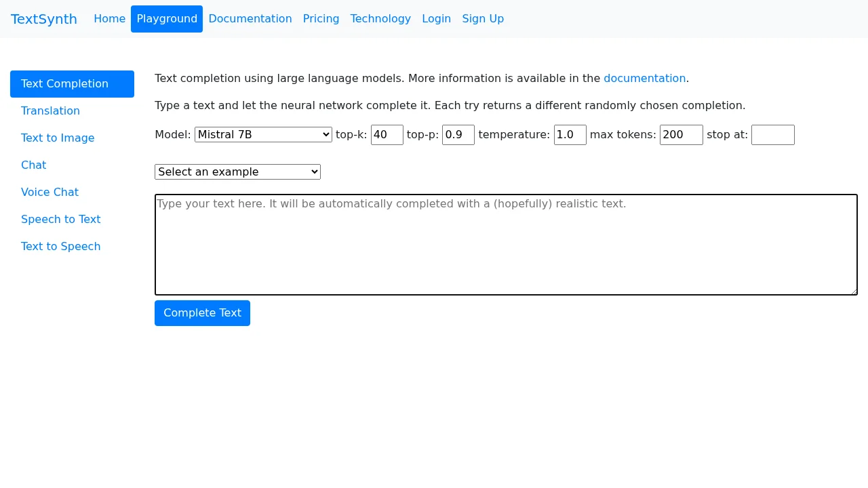Image resolution: width=868 pixels, height=488 pixels.
Task: Open the Select an example dropdown
Action: tap(237, 171)
